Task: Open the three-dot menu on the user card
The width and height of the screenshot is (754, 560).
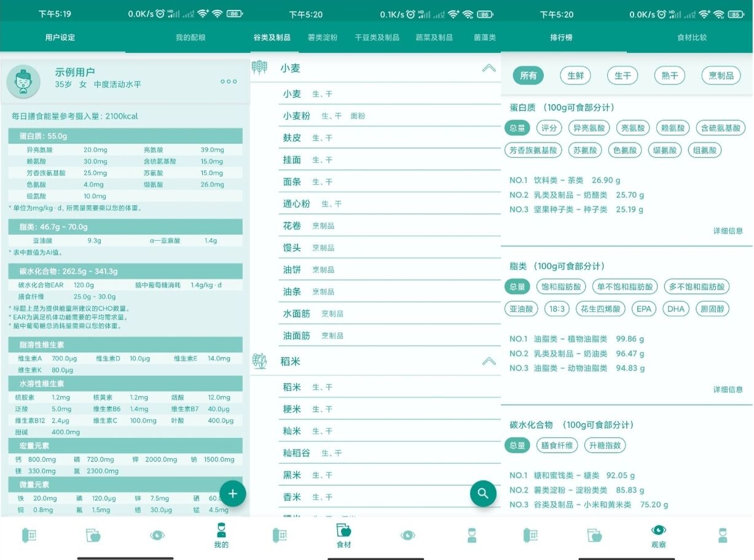Action: 228,81
